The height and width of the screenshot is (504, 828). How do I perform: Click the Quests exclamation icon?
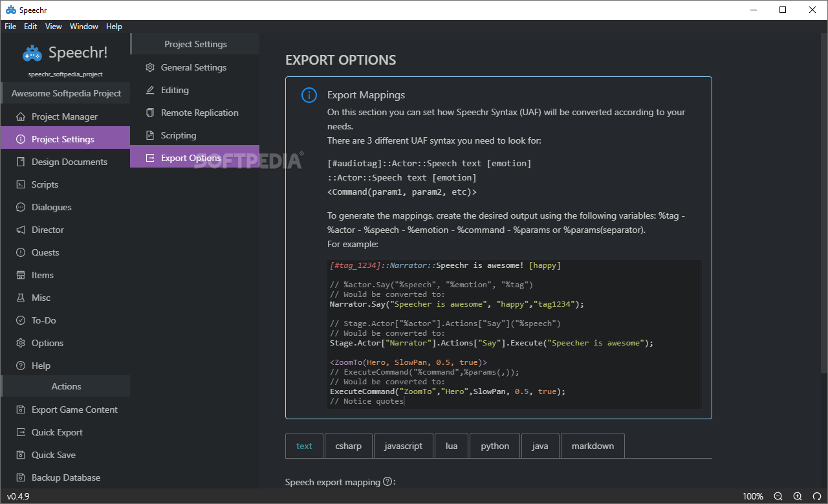click(x=20, y=252)
